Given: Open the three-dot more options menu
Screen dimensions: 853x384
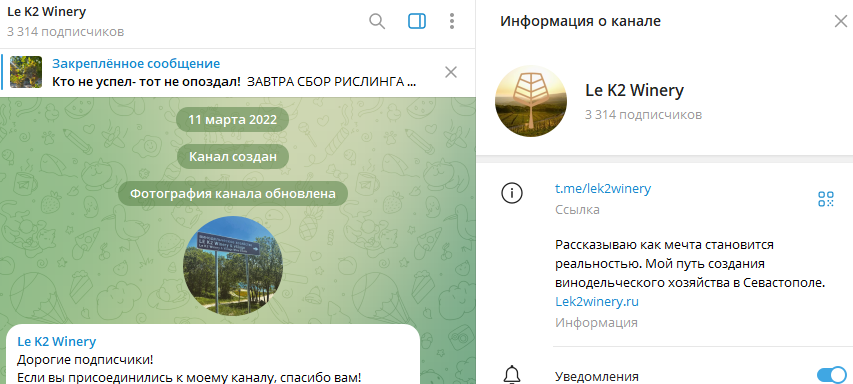Looking at the screenshot, I should coord(452,21).
